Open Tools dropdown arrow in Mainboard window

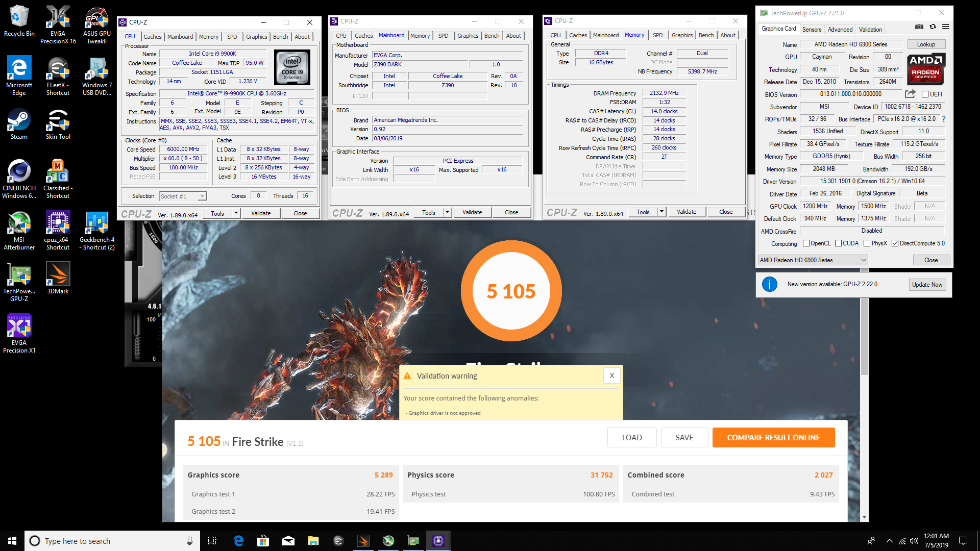pyautogui.click(x=447, y=212)
